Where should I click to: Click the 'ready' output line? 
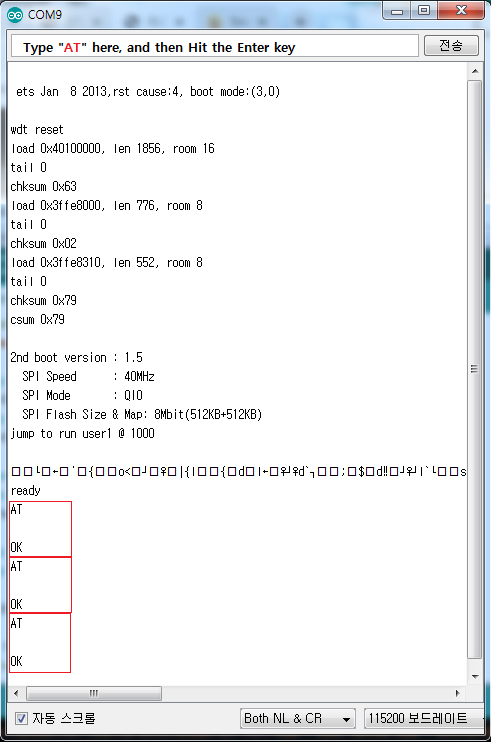[26, 491]
